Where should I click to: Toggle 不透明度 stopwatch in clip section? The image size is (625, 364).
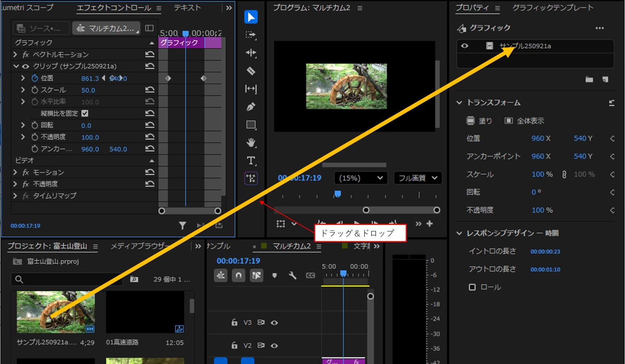(35, 137)
